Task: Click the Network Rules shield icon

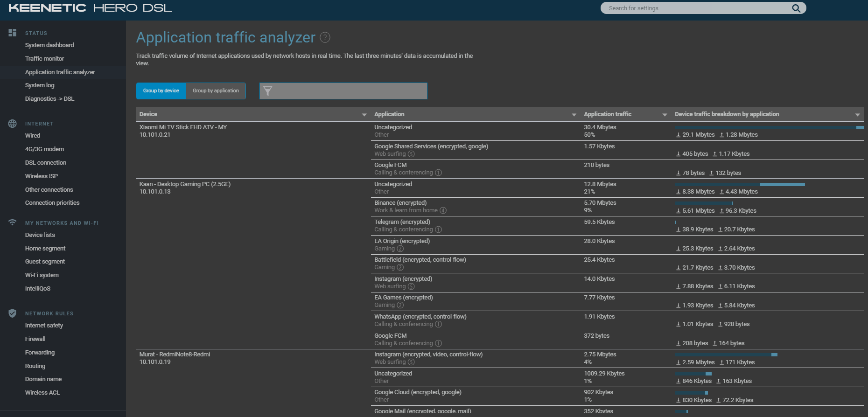Action: click(13, 313)
